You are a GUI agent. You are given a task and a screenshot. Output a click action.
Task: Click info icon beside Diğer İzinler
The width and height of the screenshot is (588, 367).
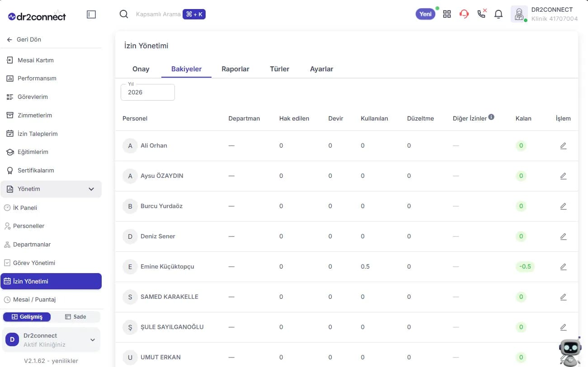(x=491, y=117)
